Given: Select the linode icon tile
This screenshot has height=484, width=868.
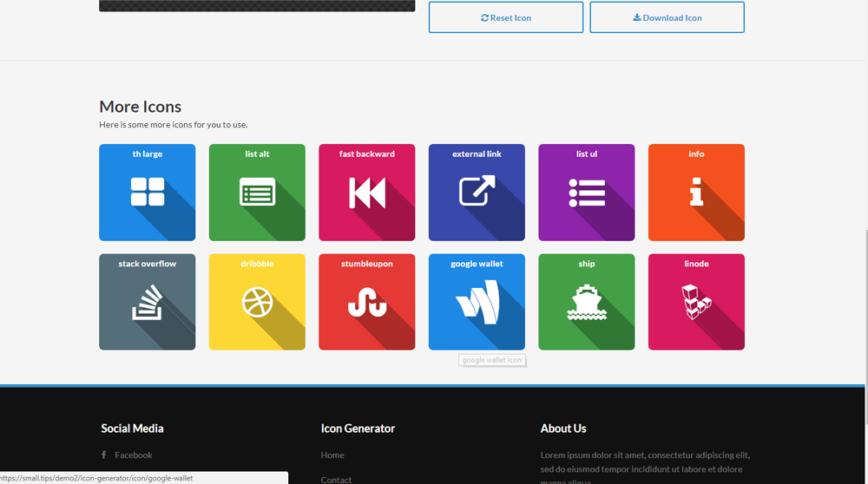Looking at the screenshot, I should click(696, 302).
